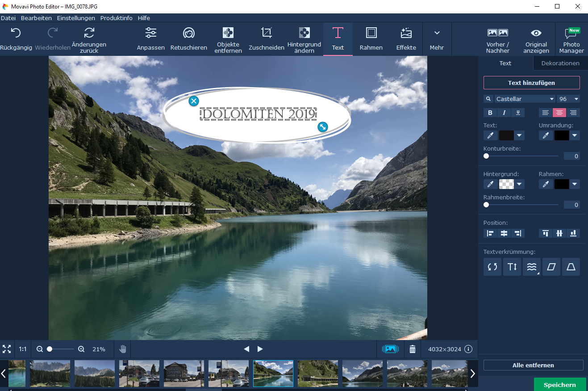Enable right text alignment
Viewport: 588px width, 391px height.
coord(573,113)
